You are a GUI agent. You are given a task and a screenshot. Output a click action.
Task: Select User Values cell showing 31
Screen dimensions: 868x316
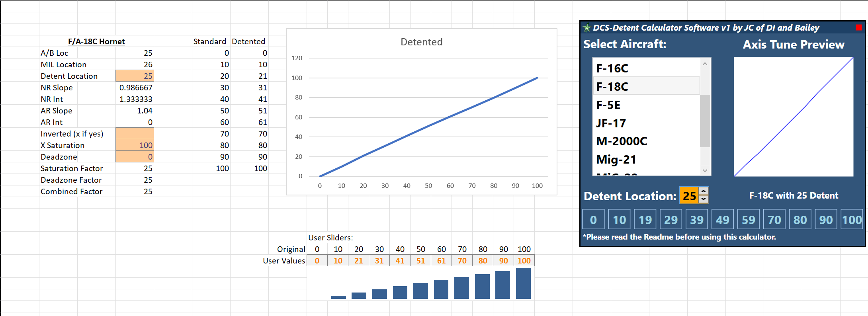tap(379, 260)
